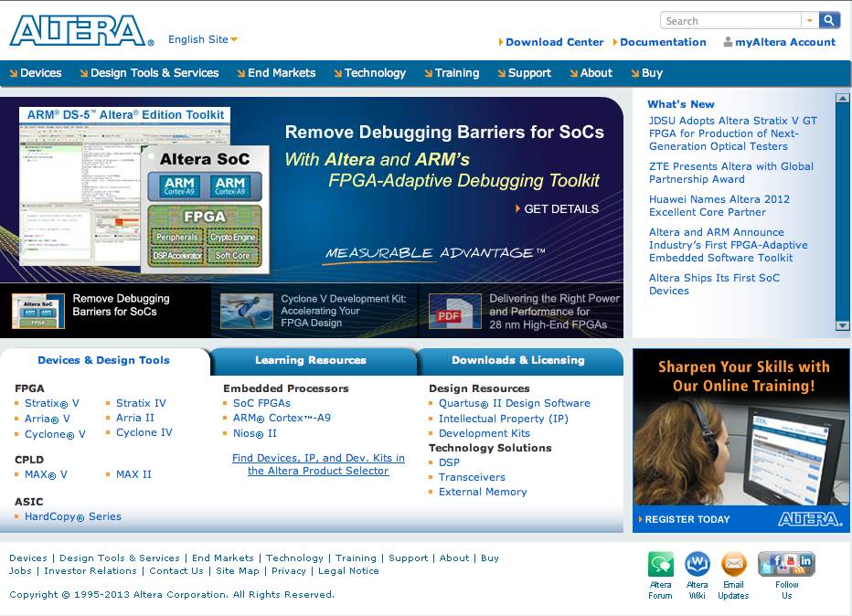
Task: Open the Jobs footer link
Action: [20, 571]
